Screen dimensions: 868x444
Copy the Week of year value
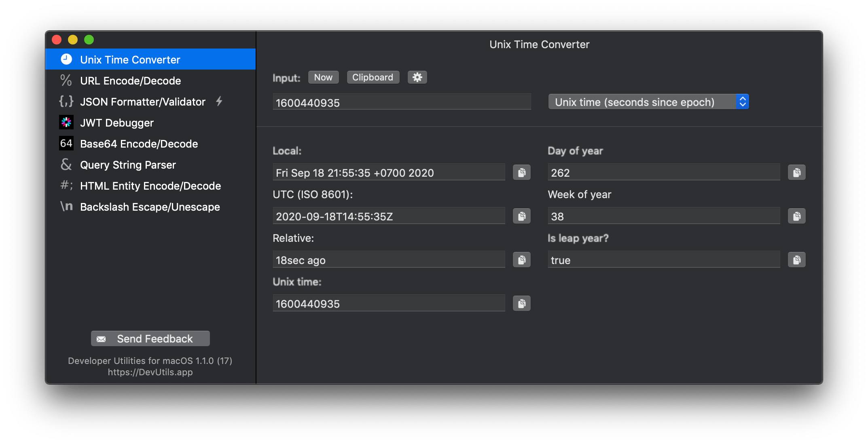pyautogui.click(x=796, y=216)
